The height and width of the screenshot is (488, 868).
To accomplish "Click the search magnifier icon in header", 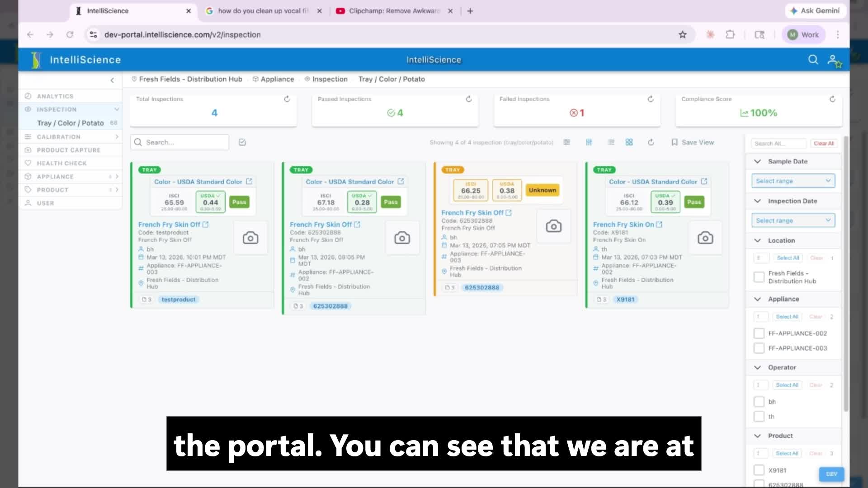I will (813, 60).
